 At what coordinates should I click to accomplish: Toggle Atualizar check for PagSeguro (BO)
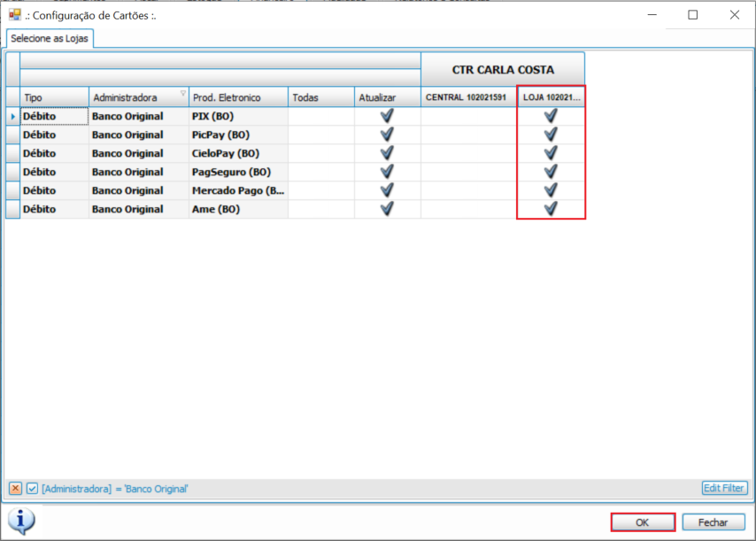click(x=387, y=172)
